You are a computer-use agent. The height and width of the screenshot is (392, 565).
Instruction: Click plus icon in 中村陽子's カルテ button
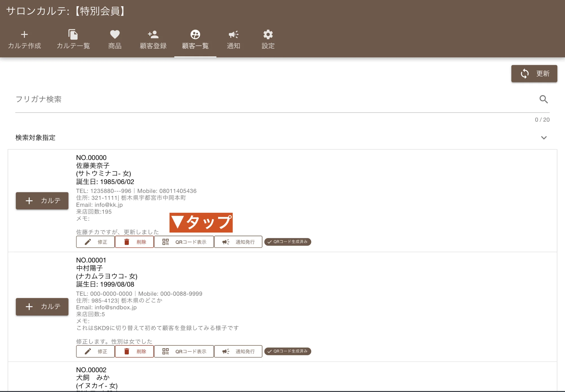coord(29,307)
